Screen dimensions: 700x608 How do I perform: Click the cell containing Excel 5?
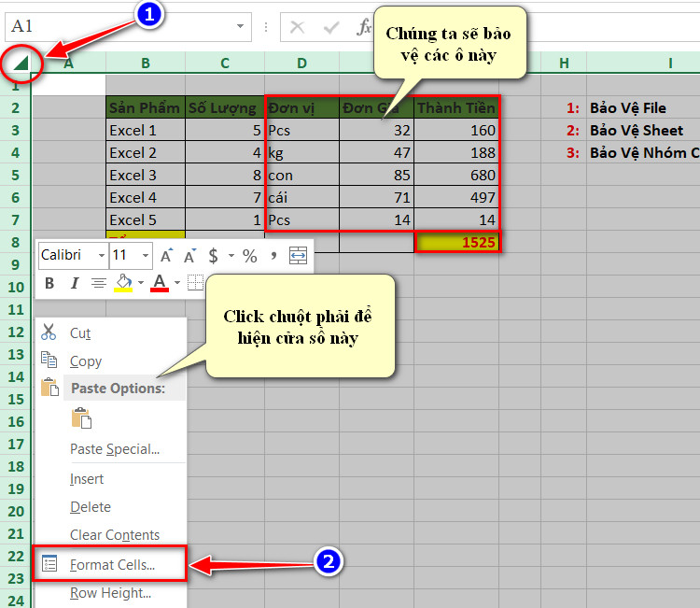[146, 219]
